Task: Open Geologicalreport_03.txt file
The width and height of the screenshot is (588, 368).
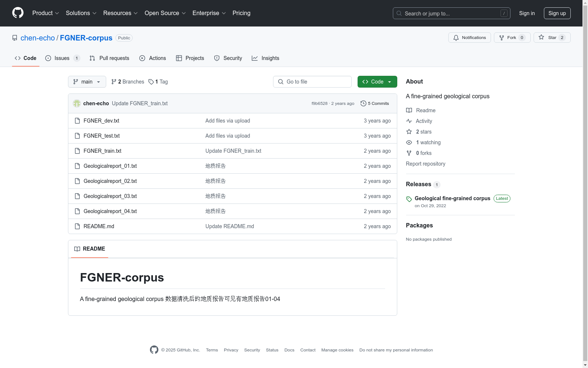Action: pos(110,196)
